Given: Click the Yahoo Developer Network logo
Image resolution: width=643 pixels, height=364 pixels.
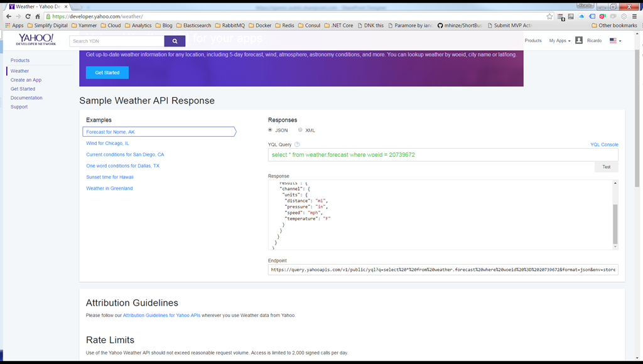Looking at the screenshot, I should point(36,40).
